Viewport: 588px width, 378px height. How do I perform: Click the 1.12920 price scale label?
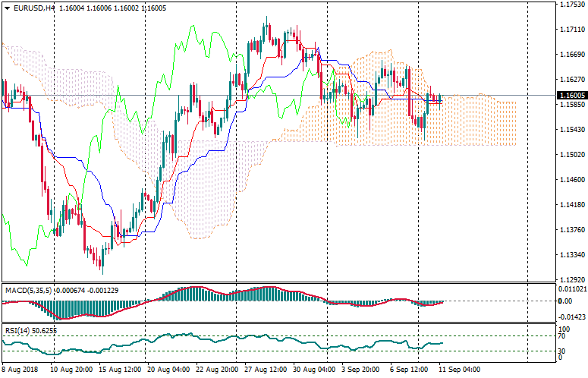pyautogui.click(x=571, y=279)
